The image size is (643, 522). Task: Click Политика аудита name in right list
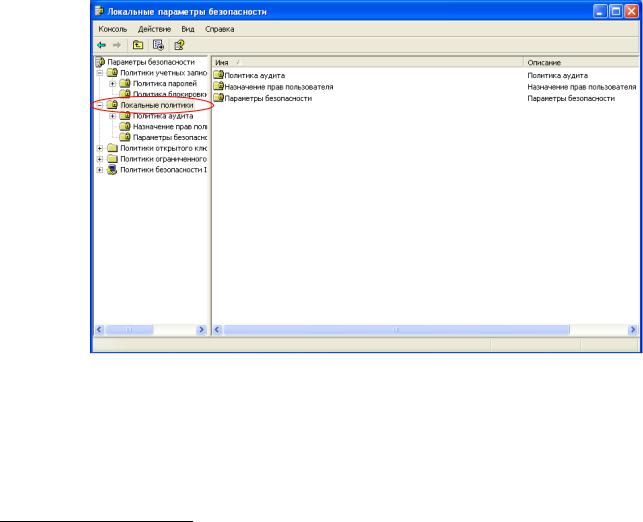pos(255,75)
